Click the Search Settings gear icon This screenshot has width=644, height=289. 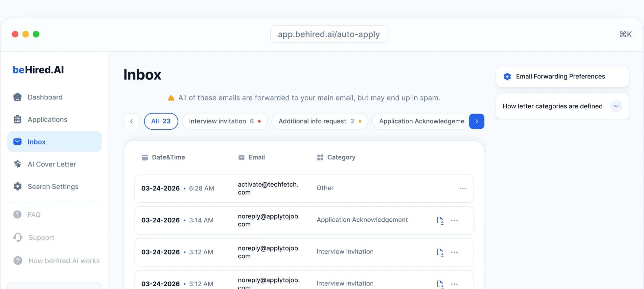pos(17,187)
